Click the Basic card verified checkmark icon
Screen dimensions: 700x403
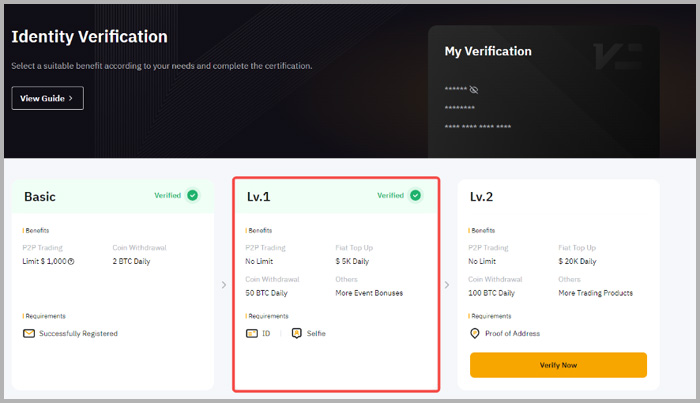(x=192, y=195)
